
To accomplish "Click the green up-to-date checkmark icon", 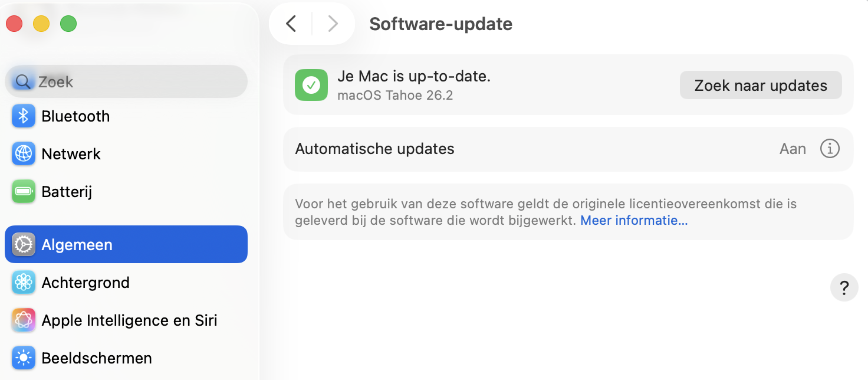I will pyautogui.click(x=311, y=85).
